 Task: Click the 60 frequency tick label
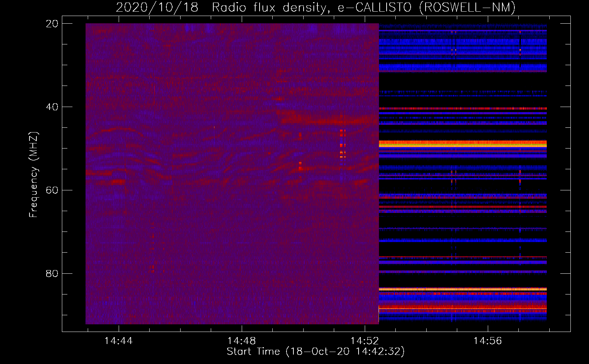[x=52, y=190]
